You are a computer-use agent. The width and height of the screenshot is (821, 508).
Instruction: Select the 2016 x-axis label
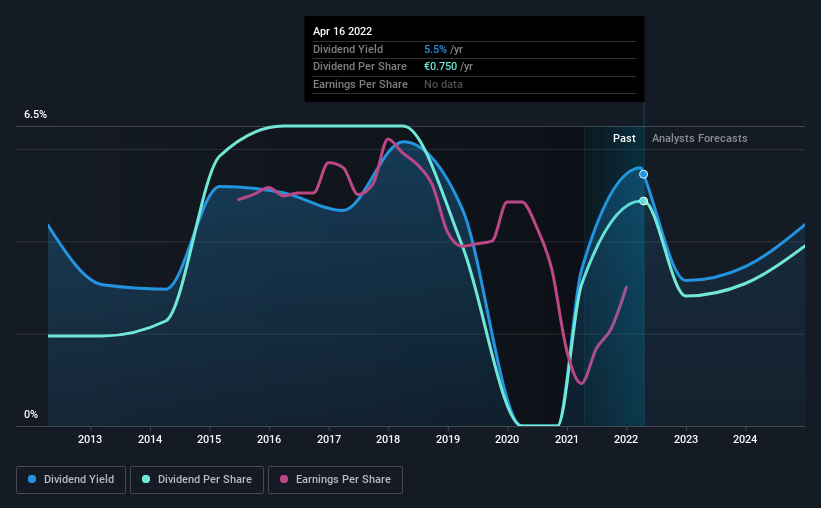[269, 439]
